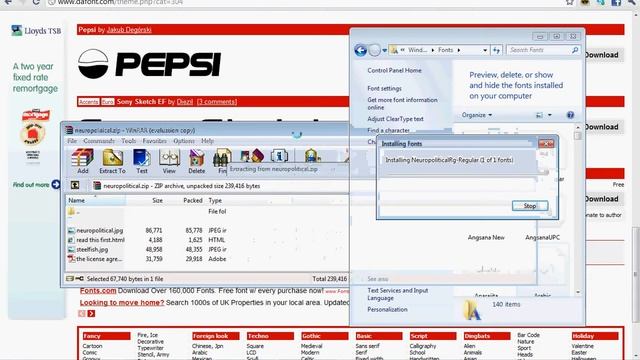Click the Pepsi font preview image
The height and width of the screenshot is (360, 640).
[149, 64]
